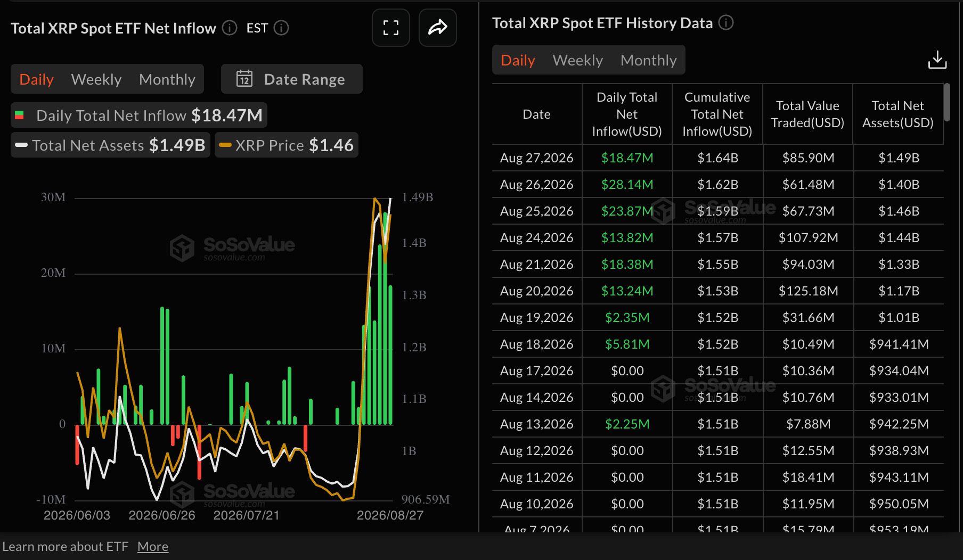Select the Aug 17,2026 date cell

click(537, 370)
